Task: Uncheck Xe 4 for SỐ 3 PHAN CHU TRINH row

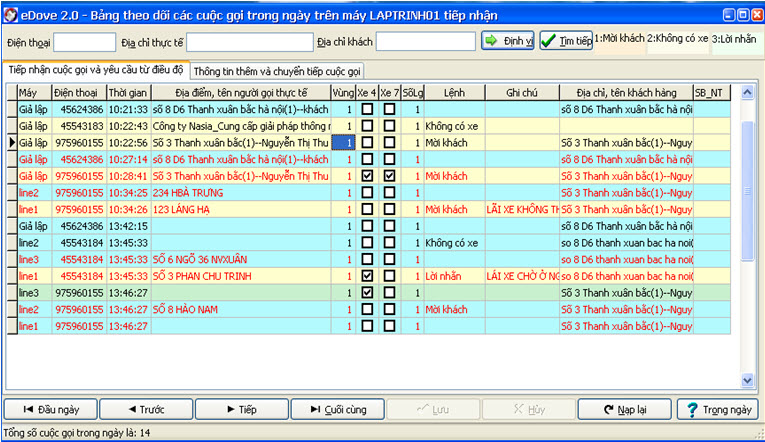Action: coord(367,275)
